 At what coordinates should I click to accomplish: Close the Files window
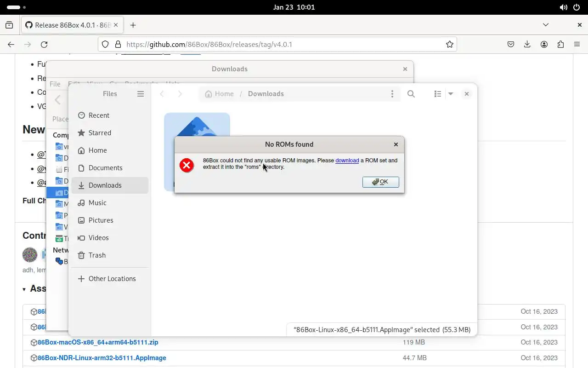pos(466,94)
